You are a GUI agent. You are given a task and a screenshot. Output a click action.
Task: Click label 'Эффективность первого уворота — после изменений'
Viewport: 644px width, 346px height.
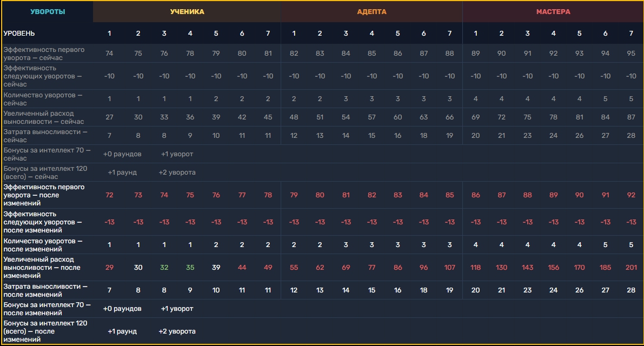click(44, 195)
